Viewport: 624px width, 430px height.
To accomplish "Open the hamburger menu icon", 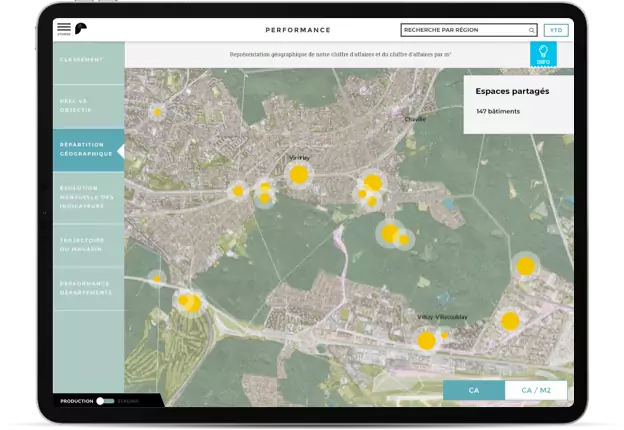I will [x=64, y=28].
